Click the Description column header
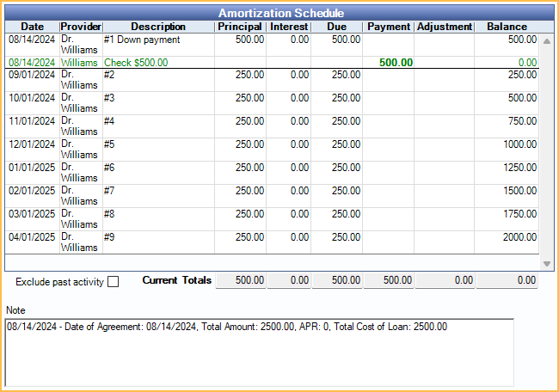The image size is (559, 392). [158, 27]
